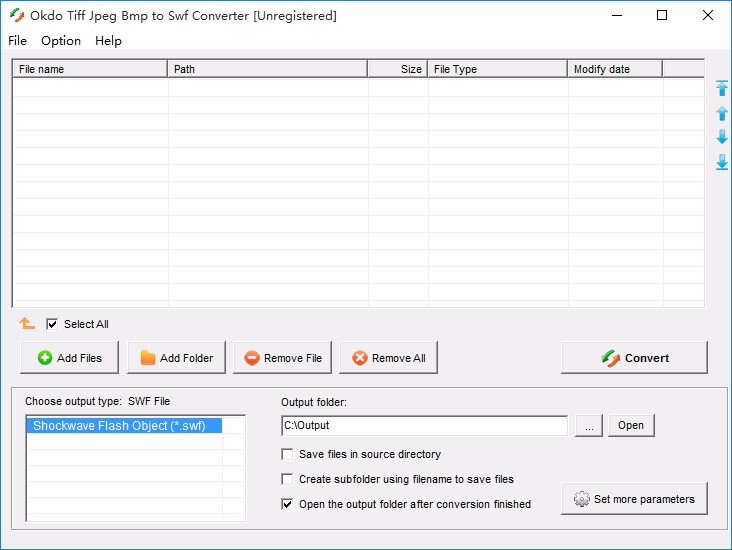Start conversion with the Convert button
The width and height of the screenshot is (732, 550).
(634, 358)
